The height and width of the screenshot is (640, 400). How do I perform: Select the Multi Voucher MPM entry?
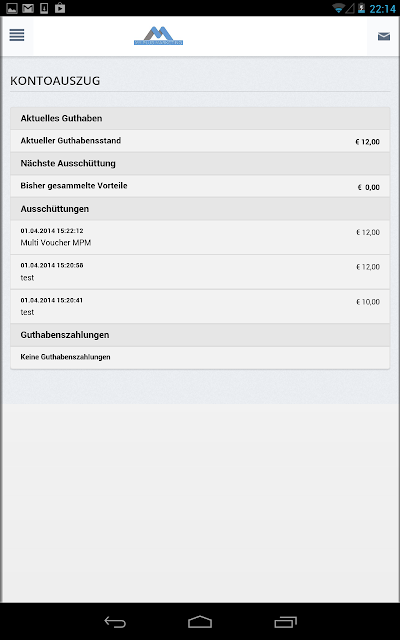point(200,237)
